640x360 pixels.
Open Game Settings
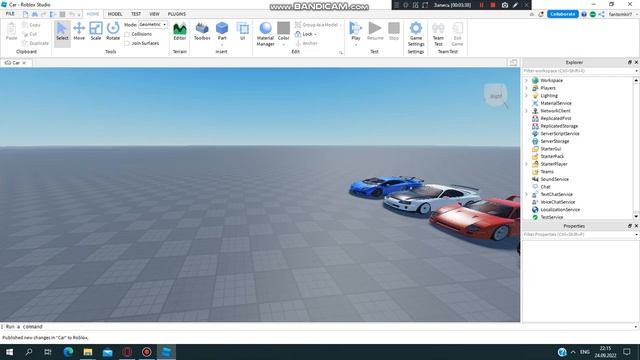[416, 34]
